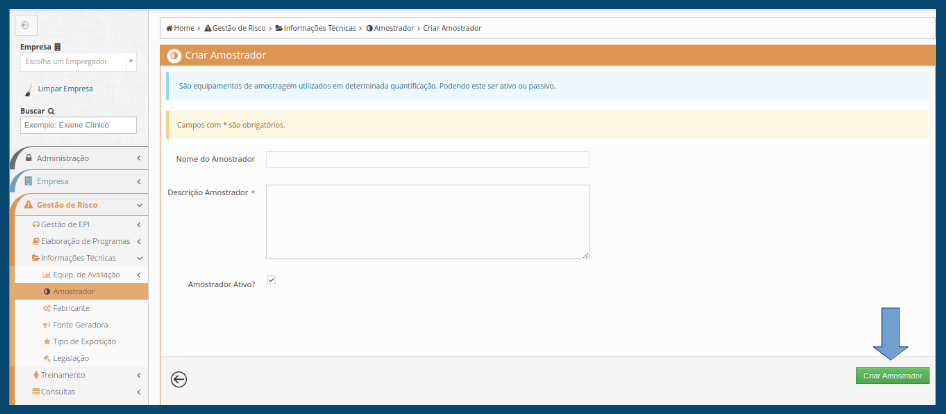Open the Administração menu
Image resolution: width=946 pixels, height=414 pixels.
click(63, 158)
